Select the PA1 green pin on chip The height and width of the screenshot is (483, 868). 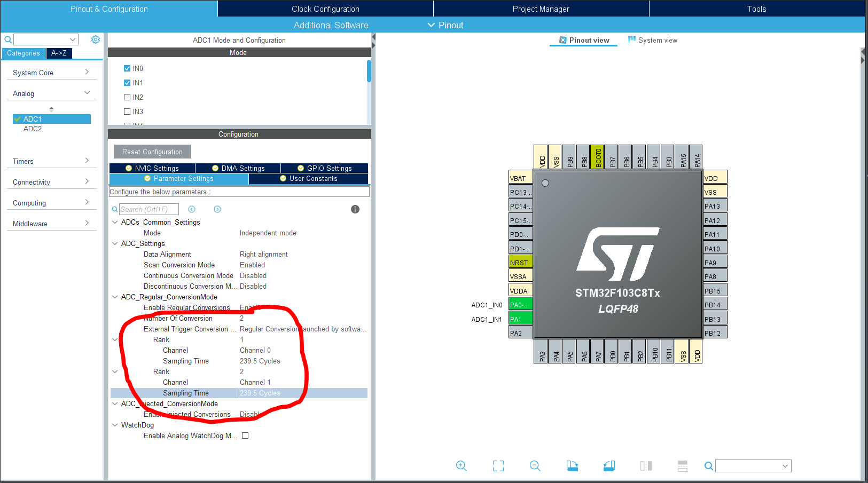click(520, 319)
